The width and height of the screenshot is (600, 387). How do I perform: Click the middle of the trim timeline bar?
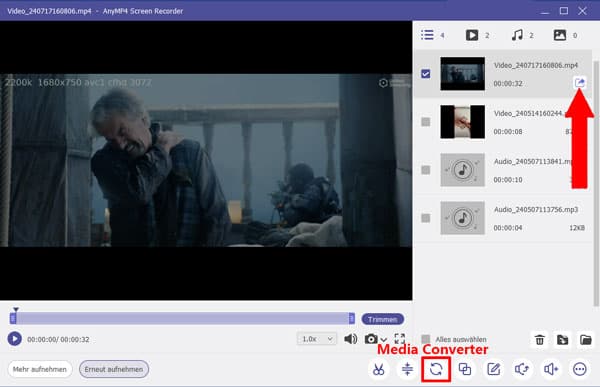pyautogui.click(x=182, y=318)
